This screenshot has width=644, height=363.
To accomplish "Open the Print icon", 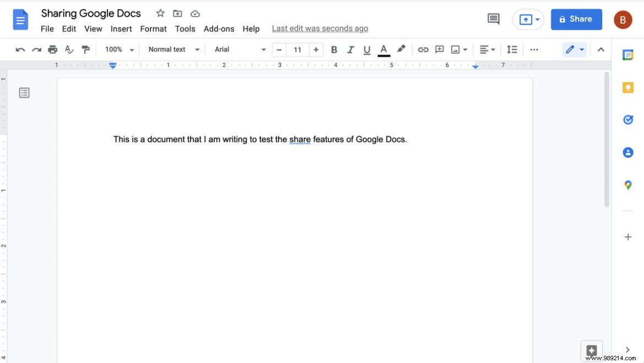I will (53, 49).
